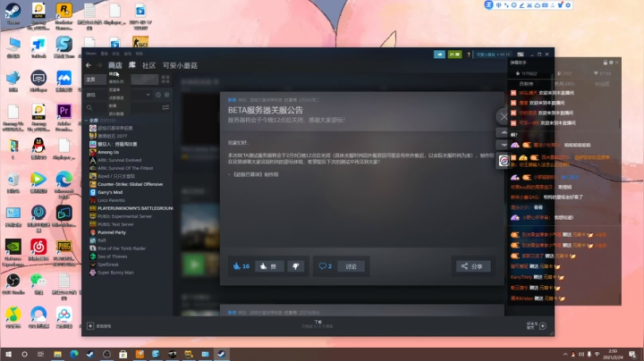Switch library to grid collections view
Viewport: 644px width, 361px height.
[165, 80]
